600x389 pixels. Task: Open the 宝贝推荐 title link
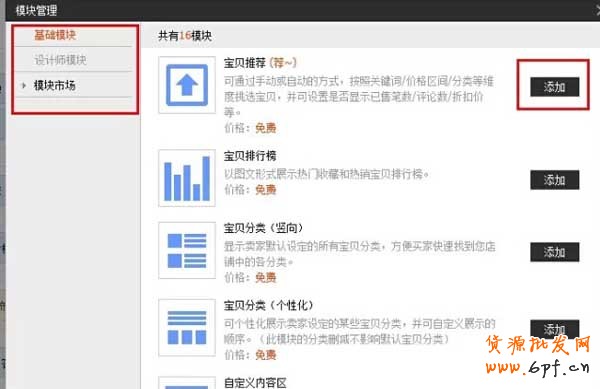(x=245, y=63)
